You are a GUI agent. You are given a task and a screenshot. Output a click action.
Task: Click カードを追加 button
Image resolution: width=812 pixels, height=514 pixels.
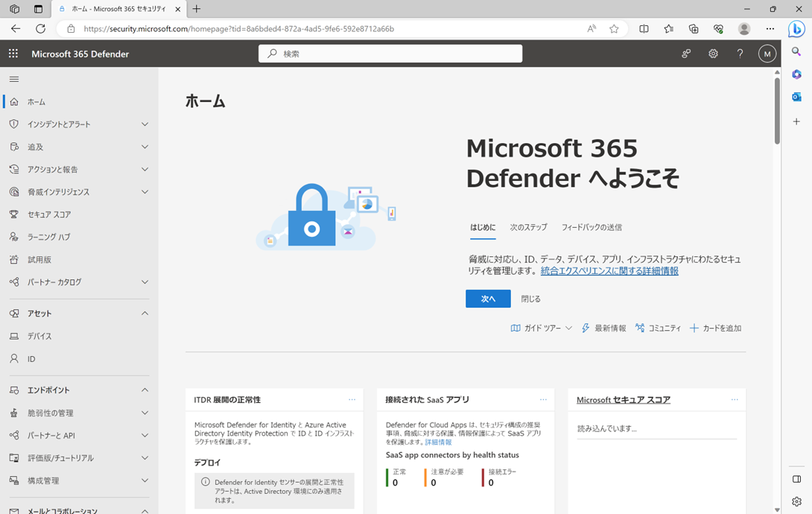(716, 329)
